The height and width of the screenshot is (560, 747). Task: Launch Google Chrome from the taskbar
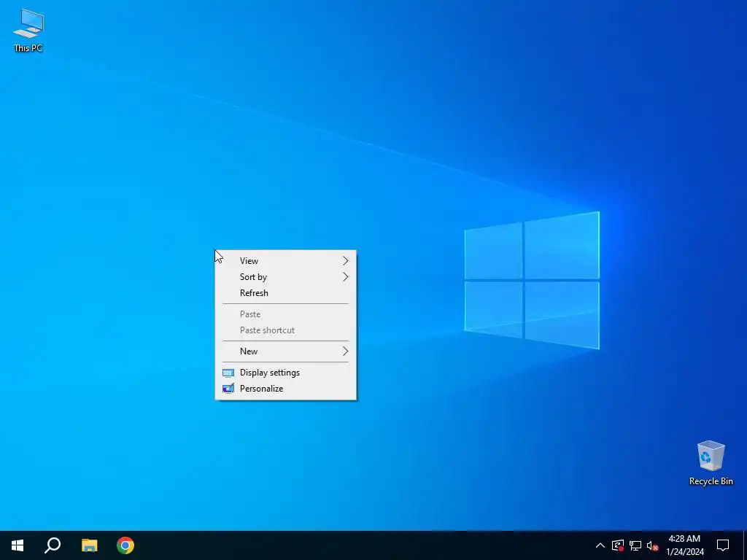(125, 545)
